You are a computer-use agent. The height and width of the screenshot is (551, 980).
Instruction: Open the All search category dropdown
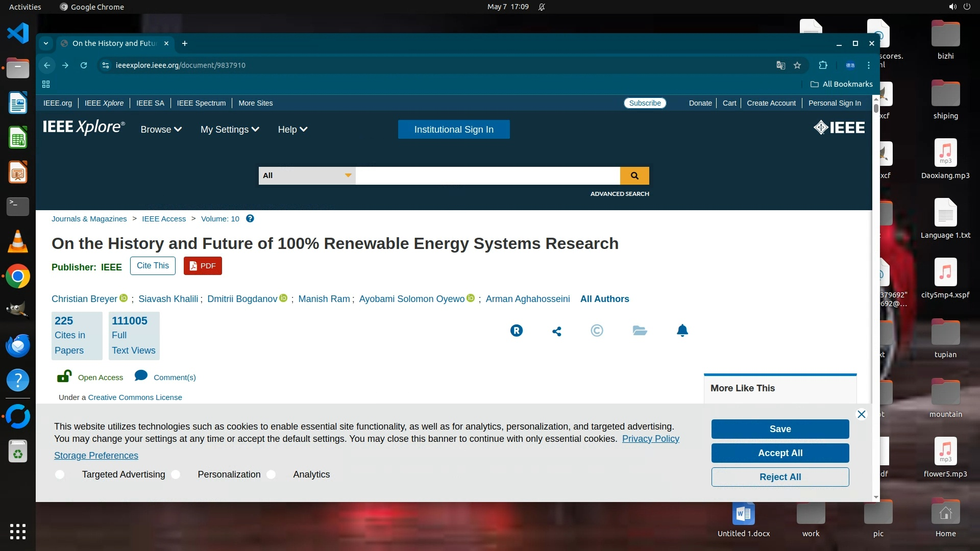[x=307, y=176]
